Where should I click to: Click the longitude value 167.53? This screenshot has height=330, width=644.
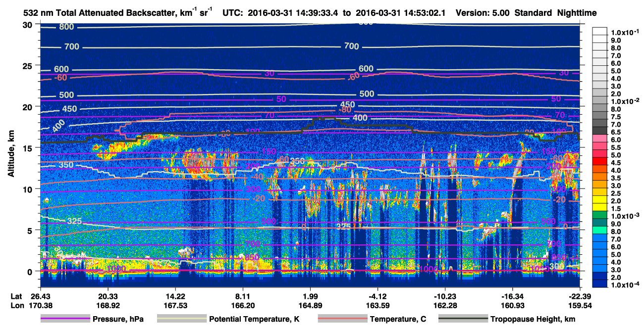(175, 306)
